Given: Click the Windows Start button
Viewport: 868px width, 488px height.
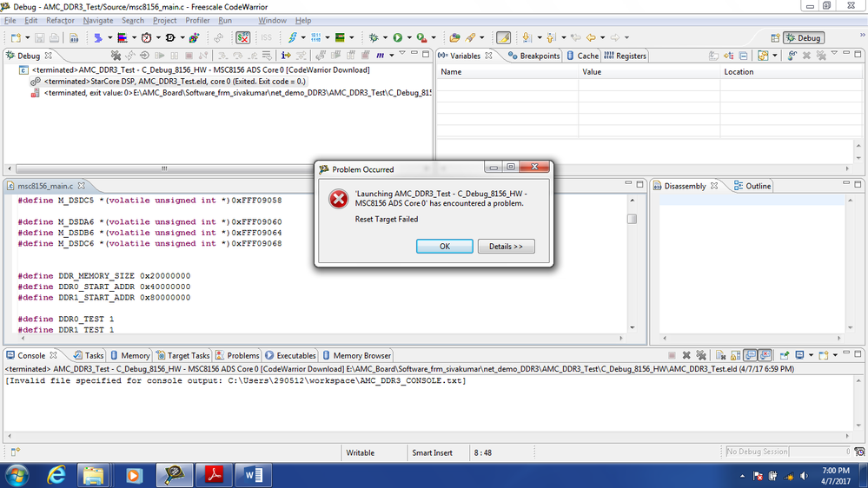Looking at the screenshot, I should point(17,475).
